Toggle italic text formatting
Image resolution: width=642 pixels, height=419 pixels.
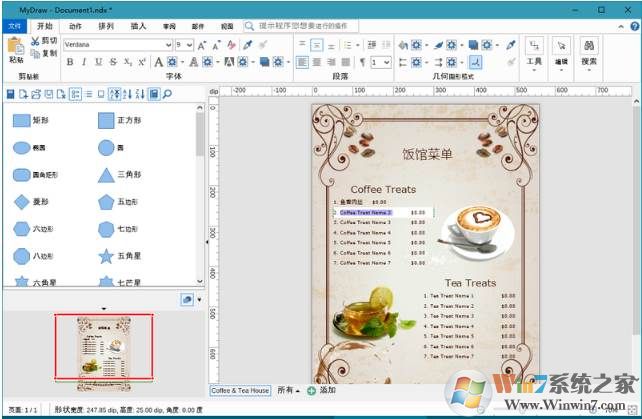(x=84, y=62)
